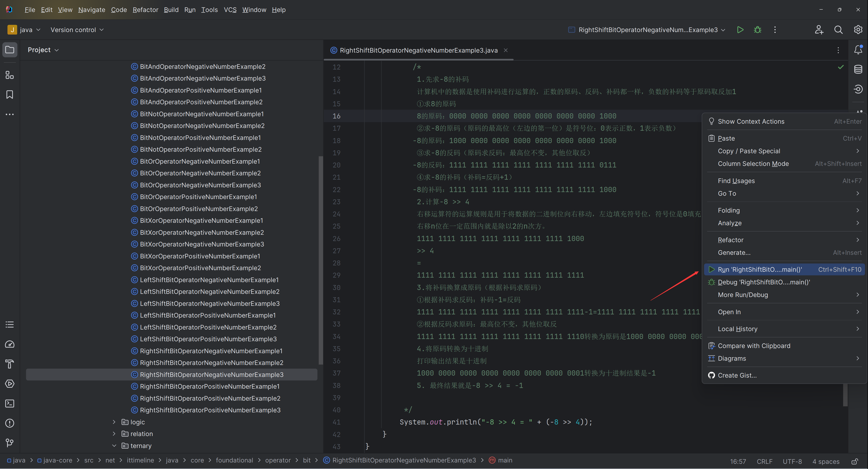Choose Create Gist...
The image size is (868, 469).
pos(785,375)
